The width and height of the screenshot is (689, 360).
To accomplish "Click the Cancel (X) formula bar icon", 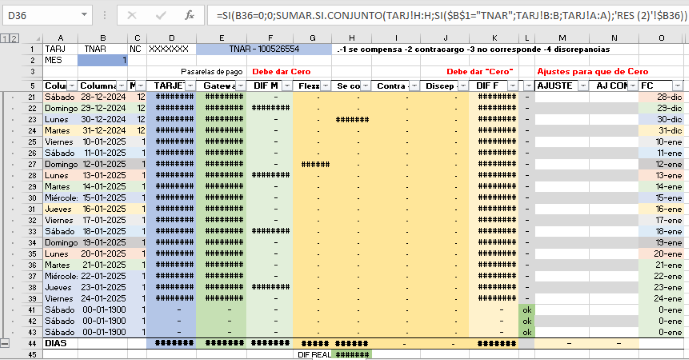I will coord(132,16).
